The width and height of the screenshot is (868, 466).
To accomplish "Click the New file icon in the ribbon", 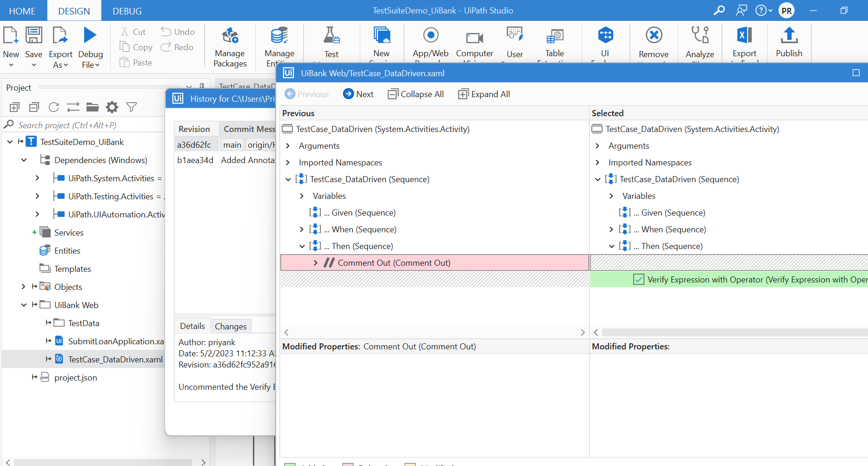I will point(10,36).
